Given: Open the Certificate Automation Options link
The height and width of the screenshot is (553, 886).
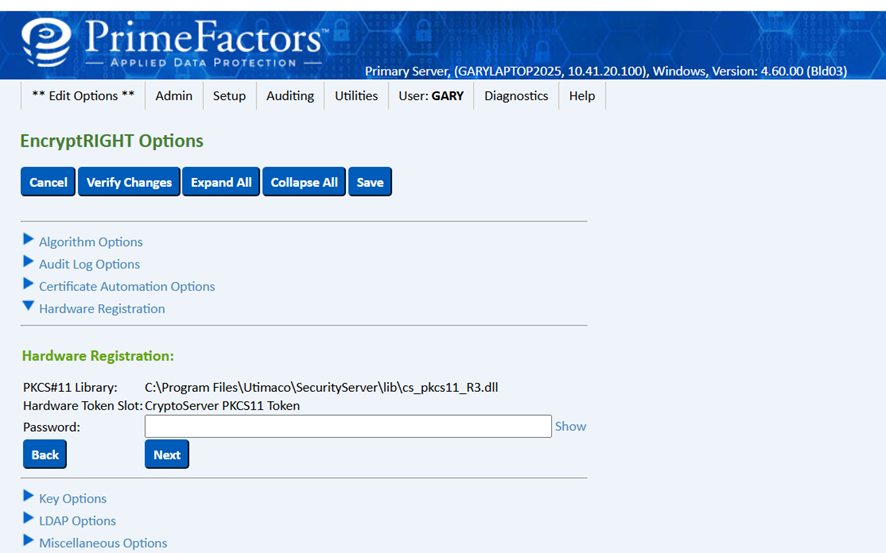Looking at the screenshot, I should tap(127, 286).
